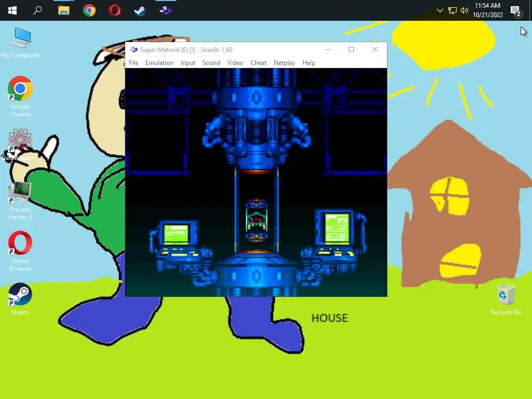Open the Sound menu

tap(211, 63)
